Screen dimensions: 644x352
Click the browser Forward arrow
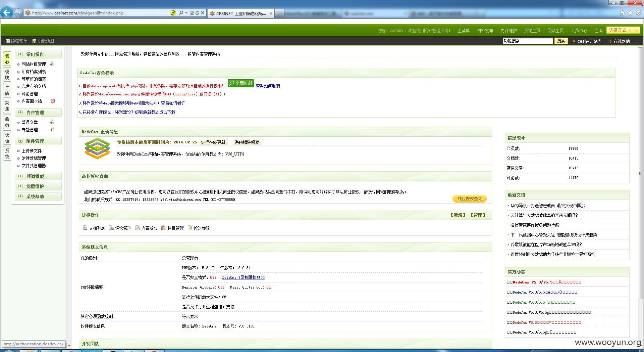click(18, 13)
